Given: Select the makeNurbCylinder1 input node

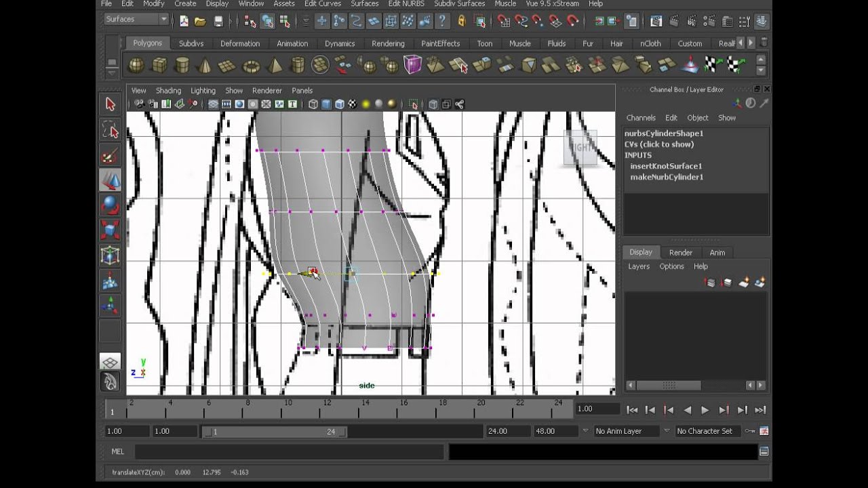Looking at the screenshot, I should point(667,177).
